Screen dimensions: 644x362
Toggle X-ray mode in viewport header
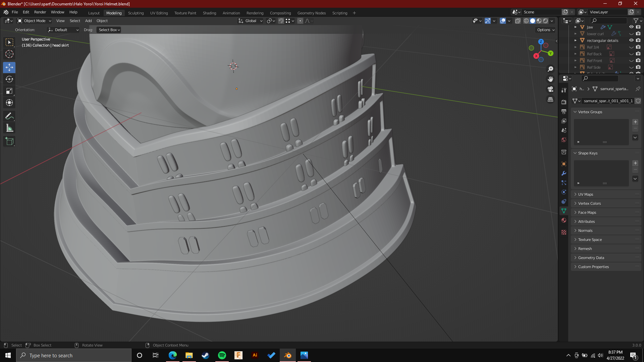[x=518, y=21]
